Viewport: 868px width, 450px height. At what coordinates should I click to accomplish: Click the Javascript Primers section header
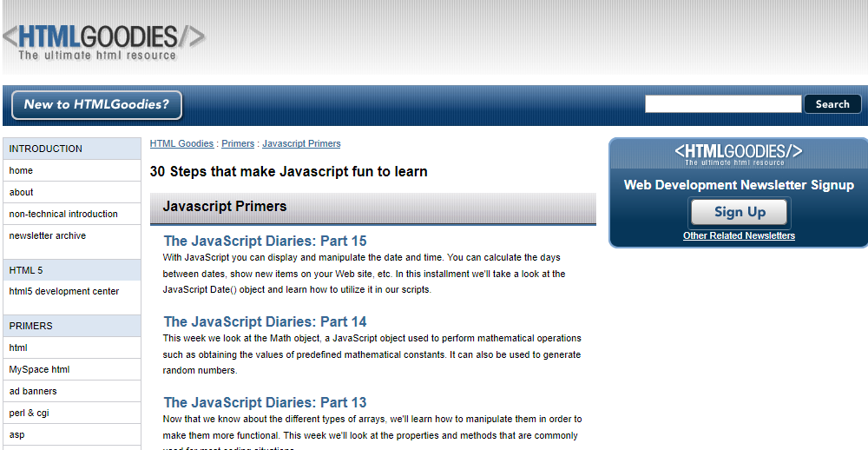point(373,208)
